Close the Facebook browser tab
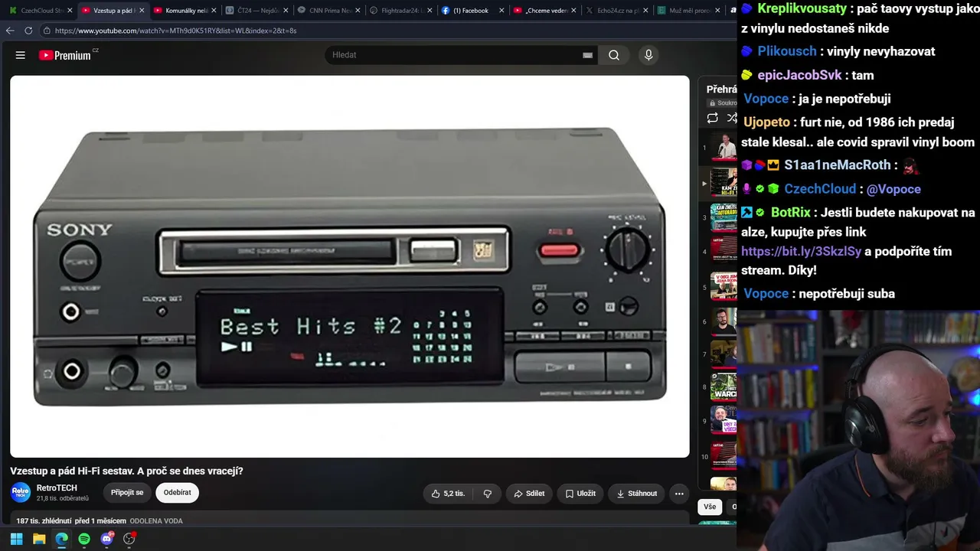 click(x=501, y=11)
